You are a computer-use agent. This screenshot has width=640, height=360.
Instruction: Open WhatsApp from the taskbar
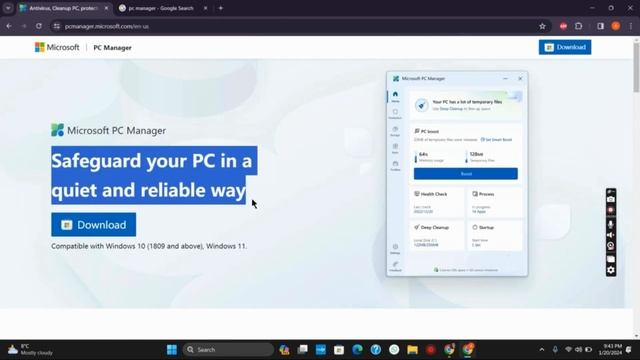394,349
